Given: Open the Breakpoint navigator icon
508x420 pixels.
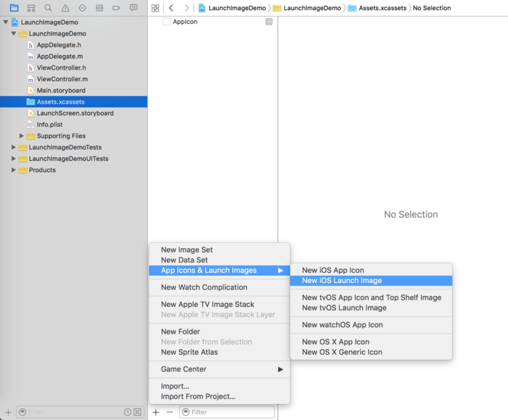Looking at the screenshot, I should coord(116,8).
